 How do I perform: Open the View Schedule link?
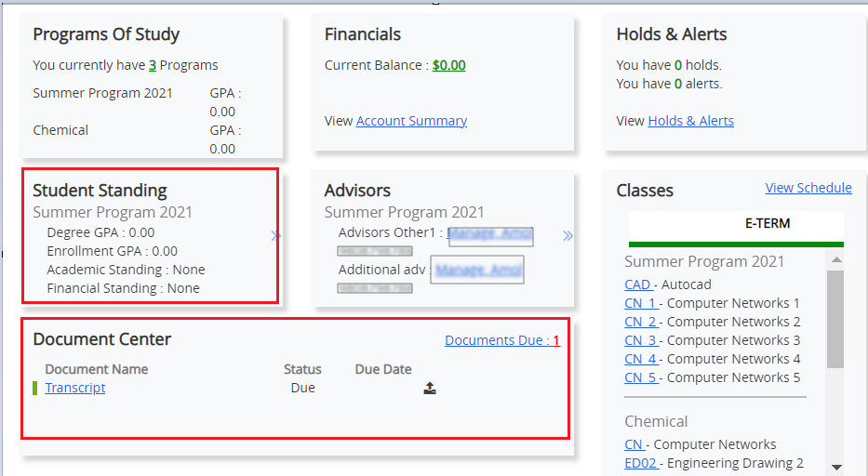808,188
